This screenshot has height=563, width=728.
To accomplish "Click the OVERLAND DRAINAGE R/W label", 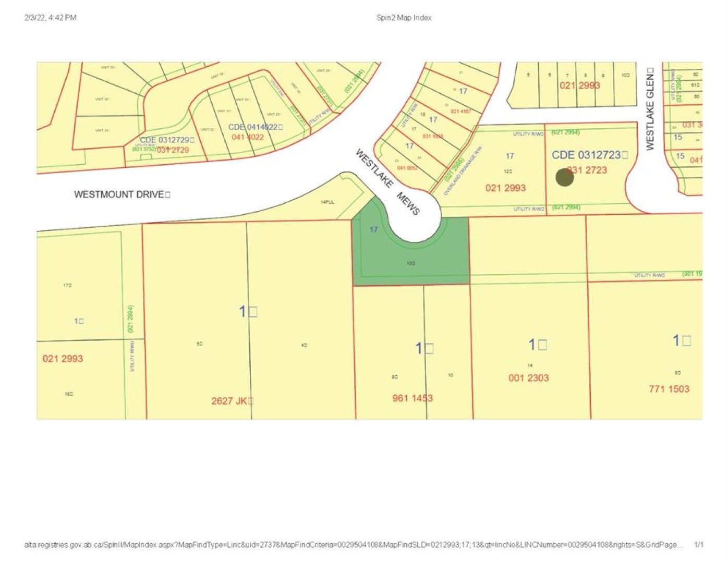I will coord(463,171).
